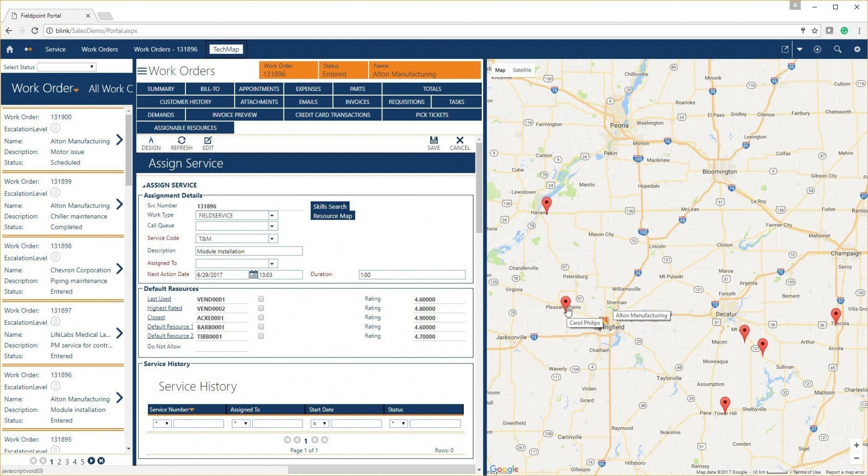Expand the Service Code dropdown
Image resolution: width=868 pixels, height=476 pixels.
[272, 239]
